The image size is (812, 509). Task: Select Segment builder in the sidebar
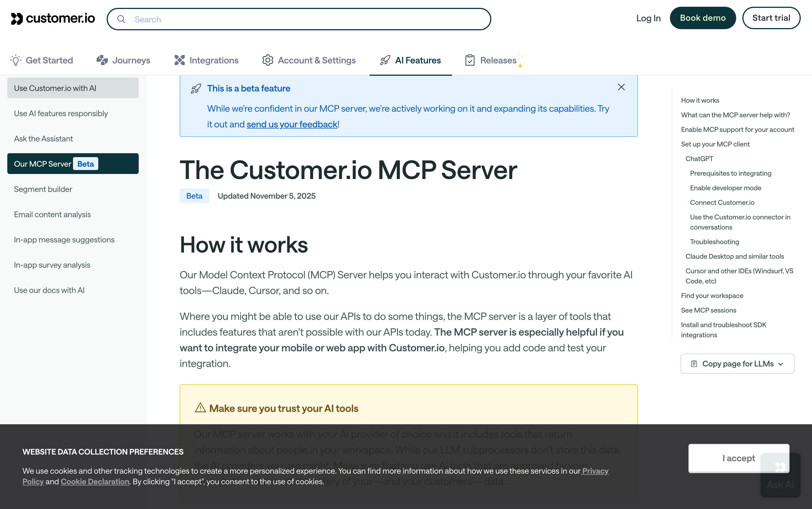click(x=43, y=189)
